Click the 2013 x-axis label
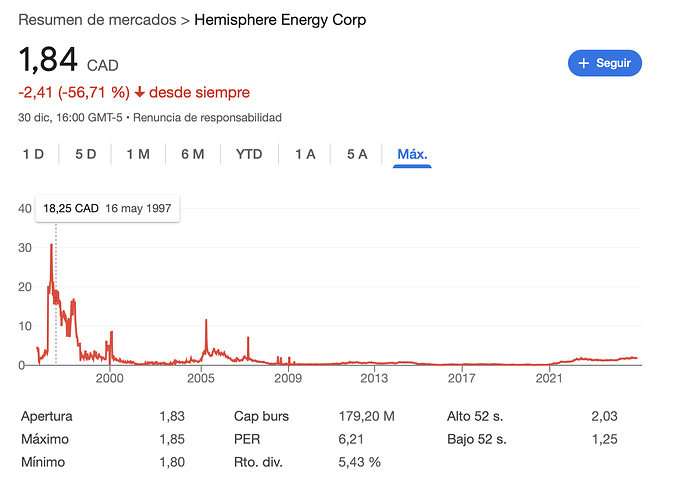Screen dimensions: 690x480 374,378
